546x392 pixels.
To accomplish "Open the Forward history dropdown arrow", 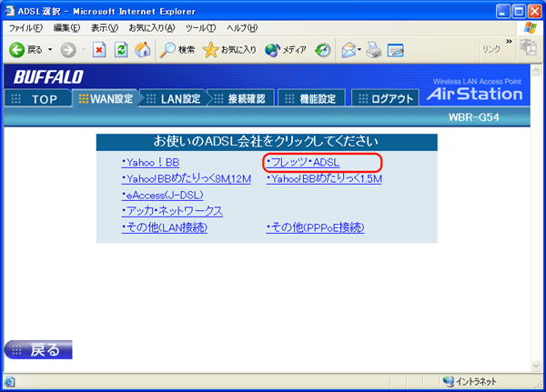I will pyautogui.click(x=84, y=50).
